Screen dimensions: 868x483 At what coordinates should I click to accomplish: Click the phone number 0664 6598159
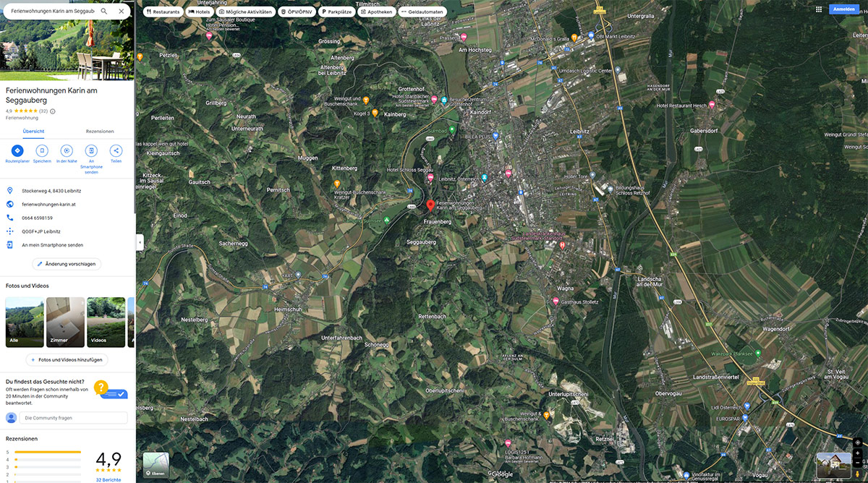pyautogui.click(x=37, y=218)
